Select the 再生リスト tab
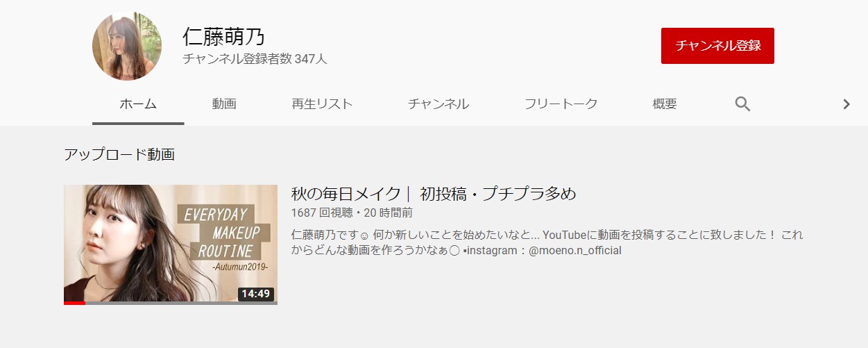868x348 pixels. click(x=322, y=104)
